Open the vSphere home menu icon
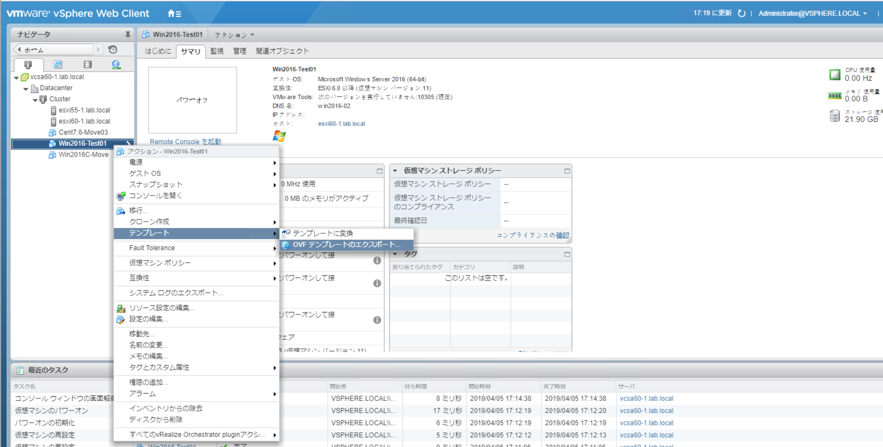Image resolution: width=883 pixels, height=447 pixels. click(x=174, y=14)
